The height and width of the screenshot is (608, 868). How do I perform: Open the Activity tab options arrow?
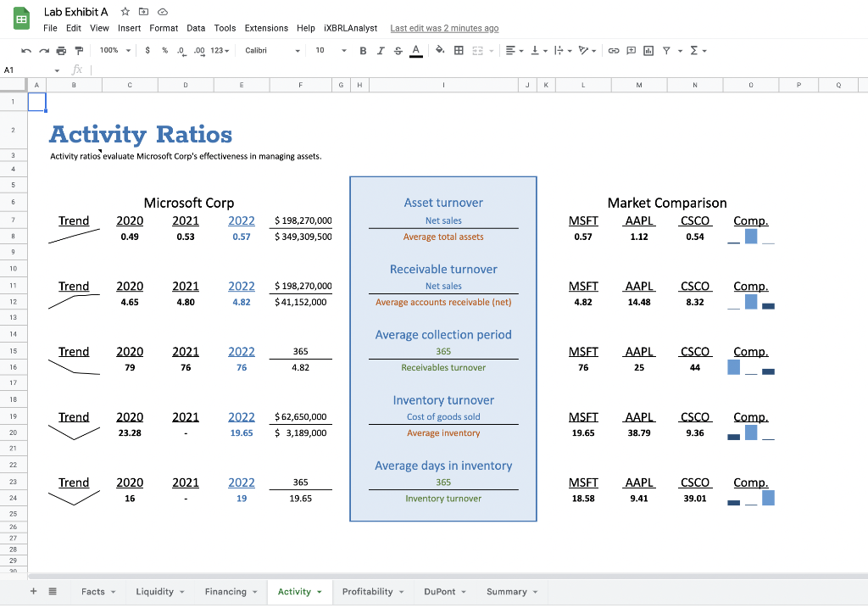pos(320,592)
